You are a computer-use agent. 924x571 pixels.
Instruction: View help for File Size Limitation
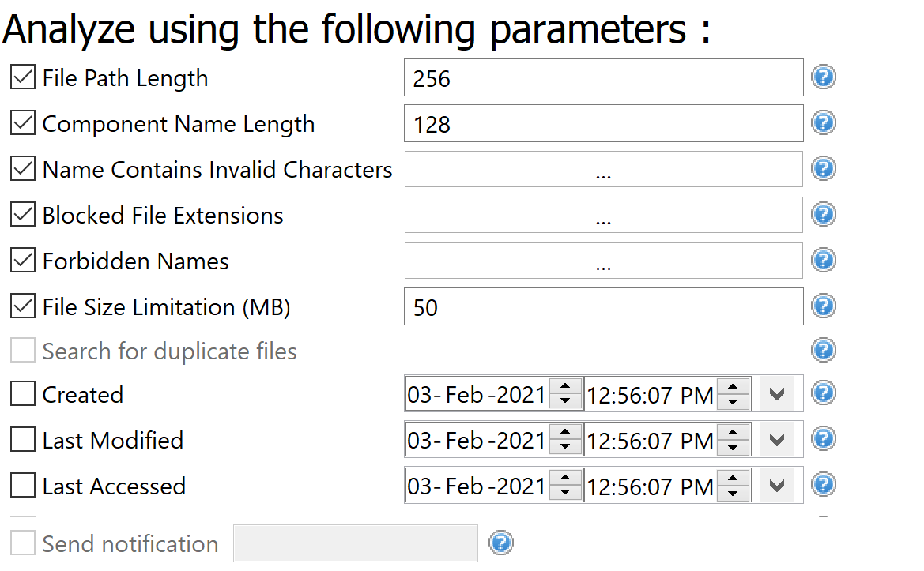823,306
